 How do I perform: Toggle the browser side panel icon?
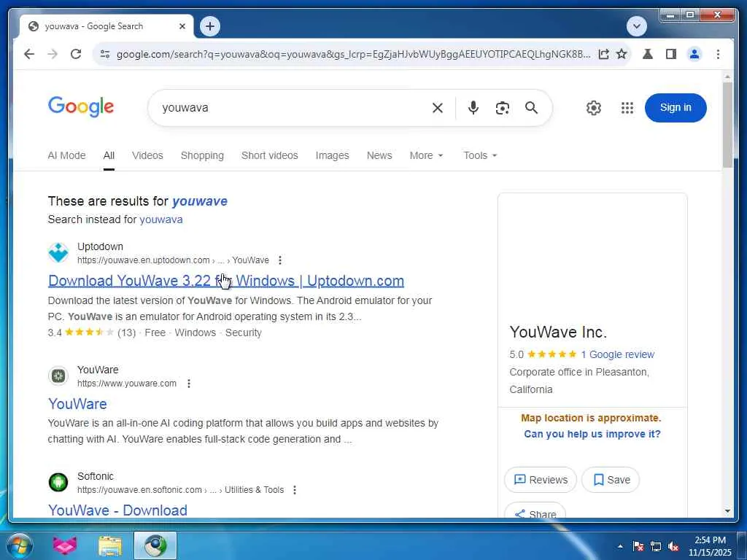(x=671, y=54)
